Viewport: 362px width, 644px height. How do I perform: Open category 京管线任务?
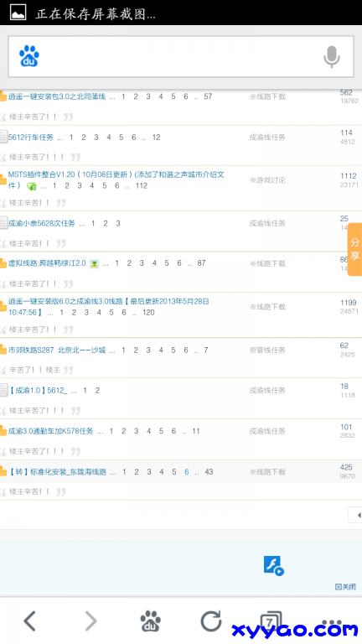point(267,351)
